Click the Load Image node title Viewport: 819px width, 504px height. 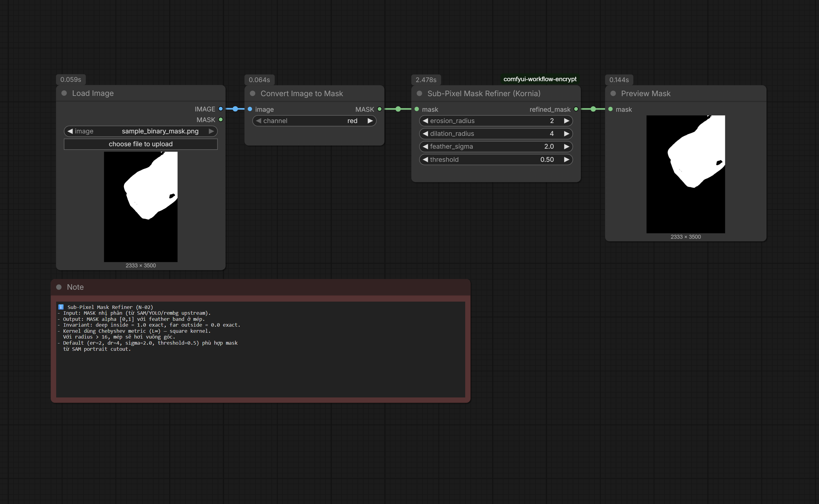[x=93, y=93]
